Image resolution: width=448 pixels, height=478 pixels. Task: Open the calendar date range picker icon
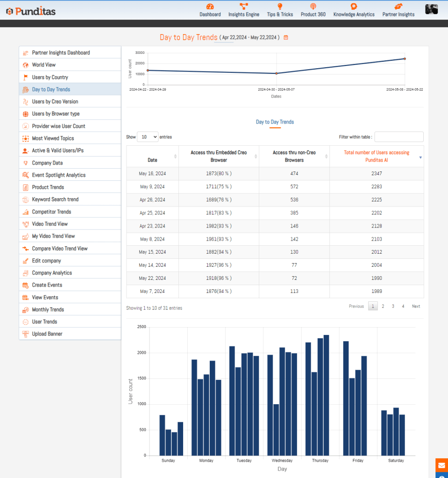point(286,37)
